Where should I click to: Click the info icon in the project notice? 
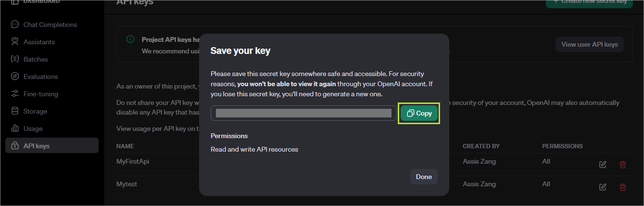click(130, 39)
